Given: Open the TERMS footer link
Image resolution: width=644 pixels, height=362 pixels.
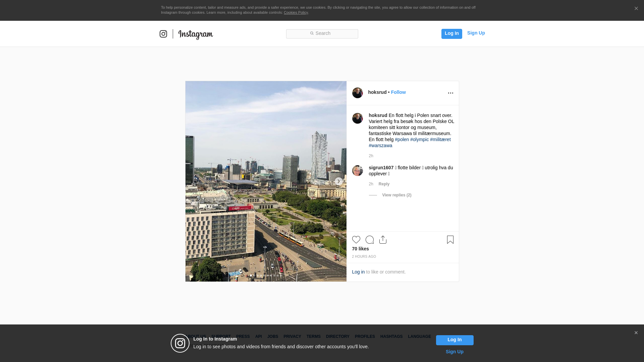Looking at the screenshot, I should pos(314,337).
